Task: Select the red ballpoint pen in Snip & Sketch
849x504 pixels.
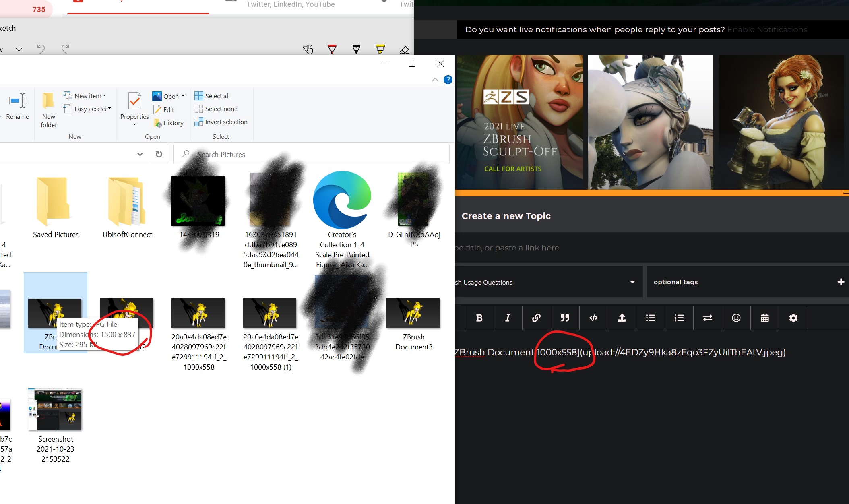Action: (332, 49)
